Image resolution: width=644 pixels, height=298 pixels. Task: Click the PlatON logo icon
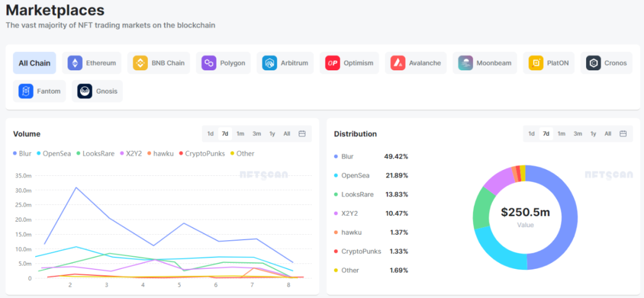pyautogui.click(x=536, y=63)
